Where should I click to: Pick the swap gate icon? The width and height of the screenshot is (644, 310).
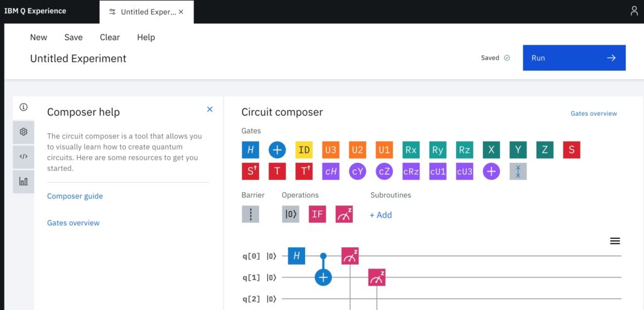pos(518,171)
